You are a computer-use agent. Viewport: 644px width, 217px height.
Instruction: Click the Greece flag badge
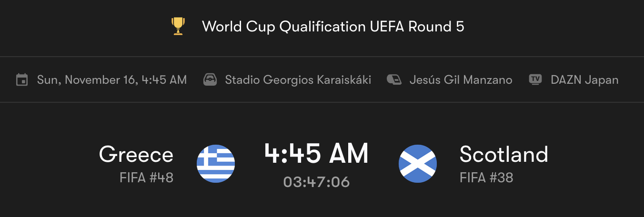pos(216,164)
